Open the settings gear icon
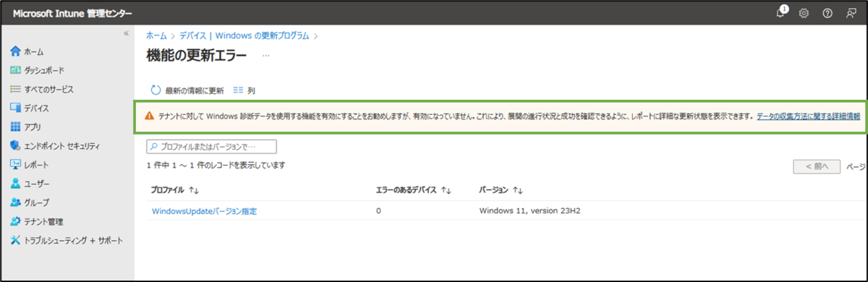 [804, 14]
